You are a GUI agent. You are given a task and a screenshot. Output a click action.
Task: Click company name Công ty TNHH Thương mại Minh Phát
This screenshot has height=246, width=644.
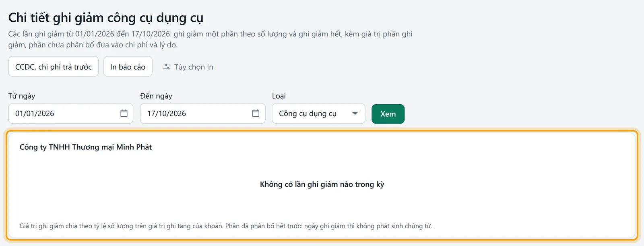86,147
